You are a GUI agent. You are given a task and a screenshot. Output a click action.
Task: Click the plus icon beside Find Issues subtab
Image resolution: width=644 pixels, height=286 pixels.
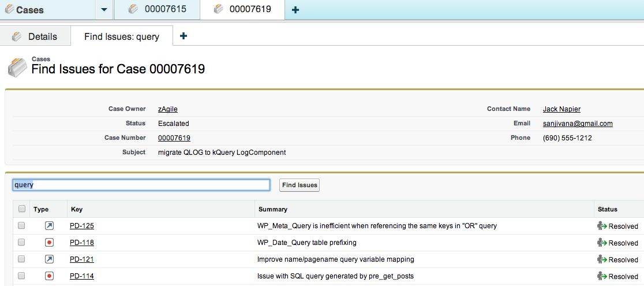184,36
